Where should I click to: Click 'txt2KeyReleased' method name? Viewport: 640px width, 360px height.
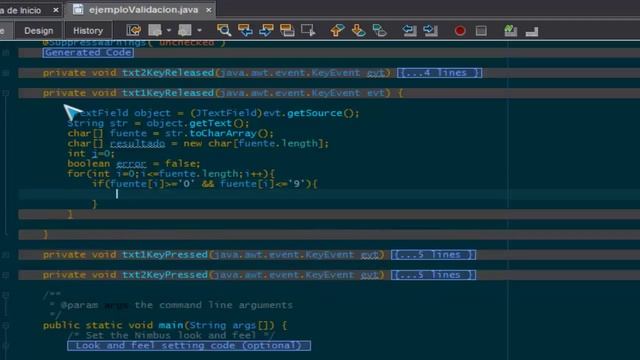point(168,73)
